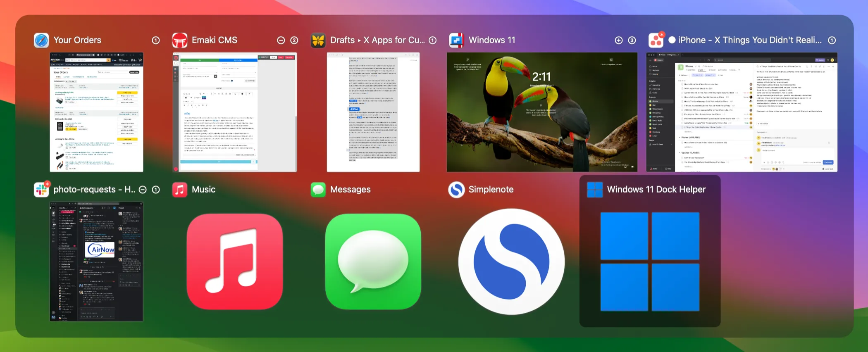Click the number 1 badge beside Your Orders
Image resolution: width=868 pixels, height=352 pixels.
tap(156, 40)
